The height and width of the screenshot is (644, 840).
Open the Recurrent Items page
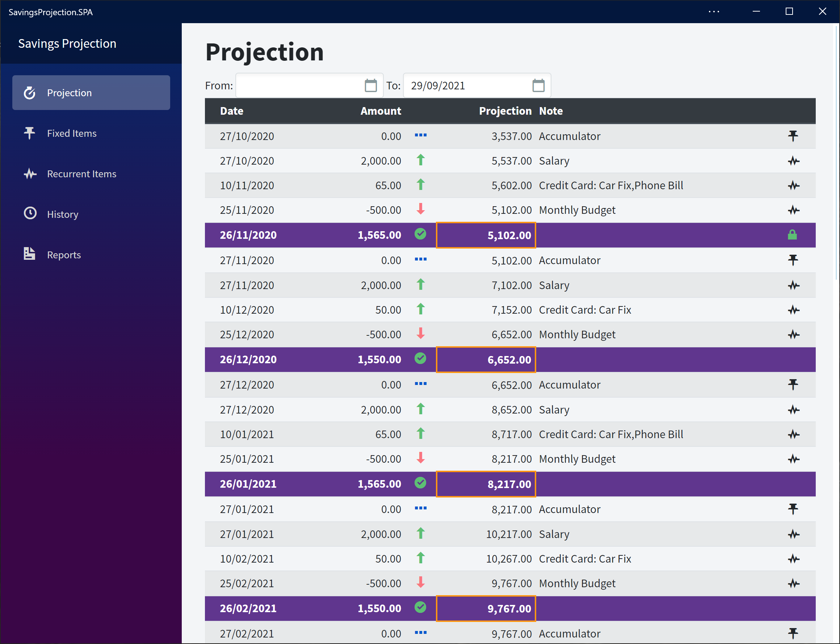[x=81, y=174]
